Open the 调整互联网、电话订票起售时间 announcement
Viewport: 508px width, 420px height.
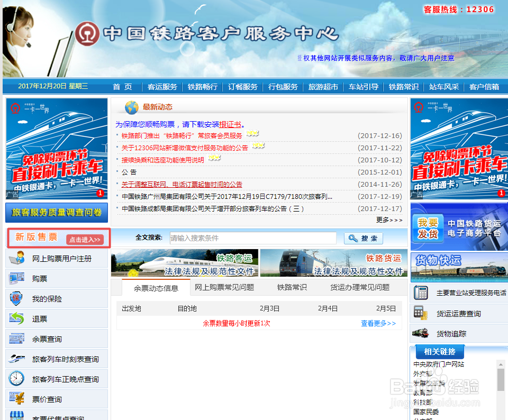tap(182, 185)
